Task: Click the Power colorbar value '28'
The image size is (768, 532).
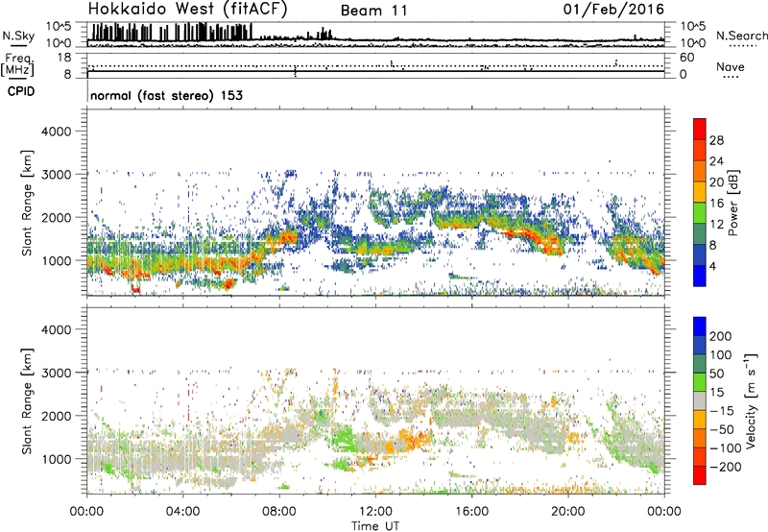Action: 716,140
